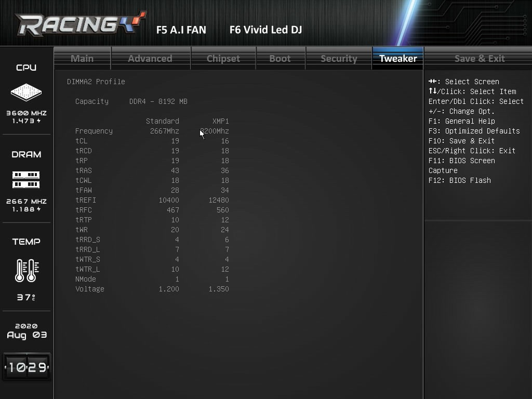Click the DRAM memory sticks icon
This screenshot has width=532, height=399.
26,180
